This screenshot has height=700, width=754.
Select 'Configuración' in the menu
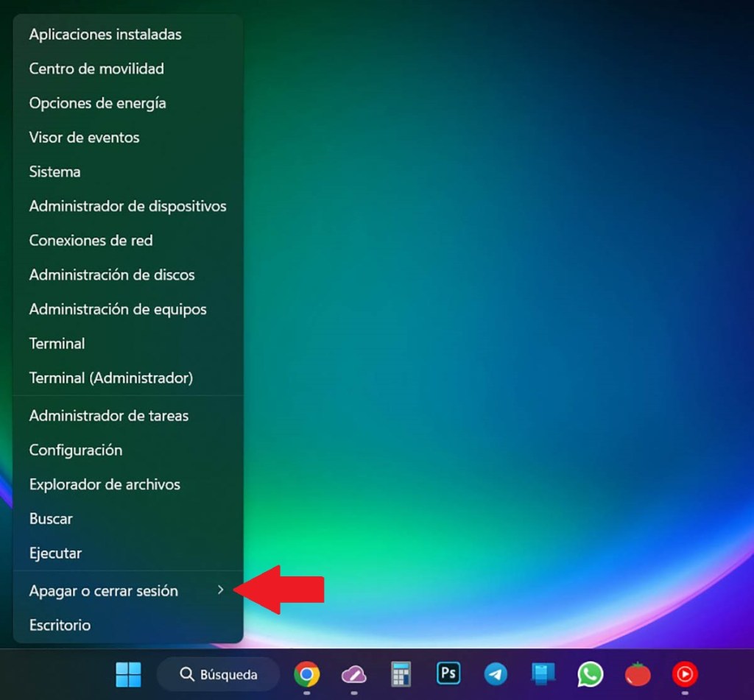coord(75,450)
